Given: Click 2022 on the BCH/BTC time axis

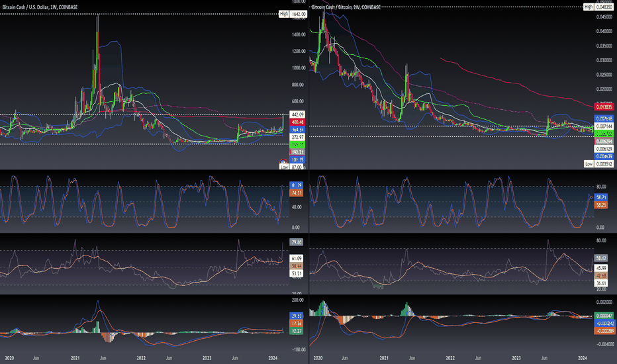Looking at the screenshot, I should tap(450, 358).
